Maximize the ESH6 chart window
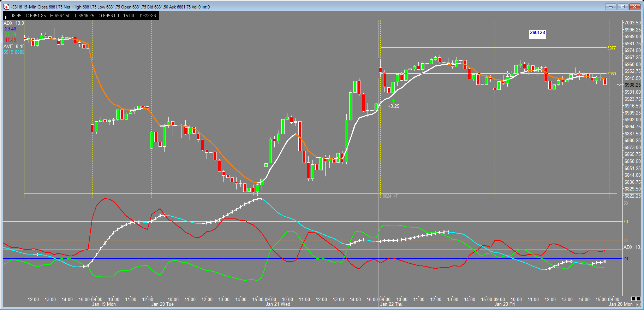This screenshot has width=644, height=310. pyautogui.click(x=622, y=7)
